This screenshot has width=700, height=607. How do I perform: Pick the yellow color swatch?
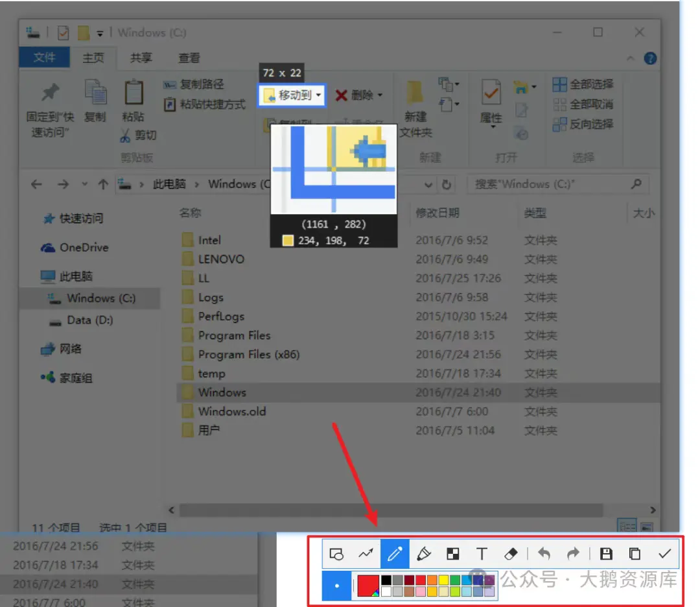pos(443,580)
